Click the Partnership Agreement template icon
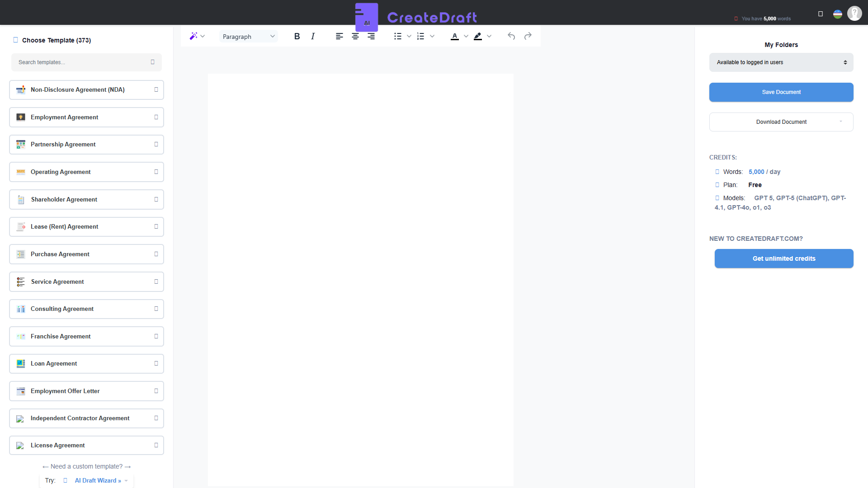Image resolution: width=868 pixels, height=488 pixels. [21, 145]
